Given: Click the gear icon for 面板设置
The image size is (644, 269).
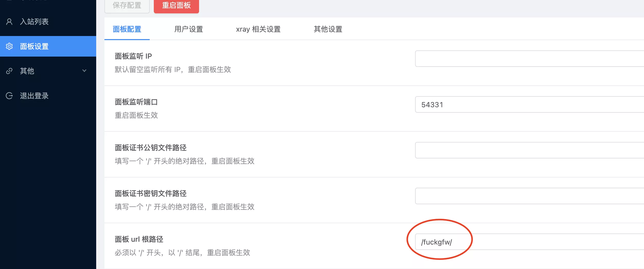Looking at the screenshot, I should (x=9, y=46).
